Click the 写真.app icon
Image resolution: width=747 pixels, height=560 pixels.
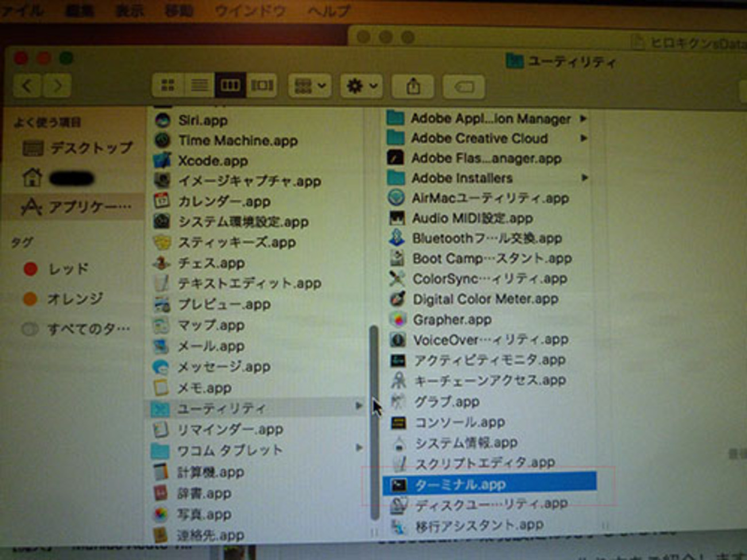[x=161, y=515]
